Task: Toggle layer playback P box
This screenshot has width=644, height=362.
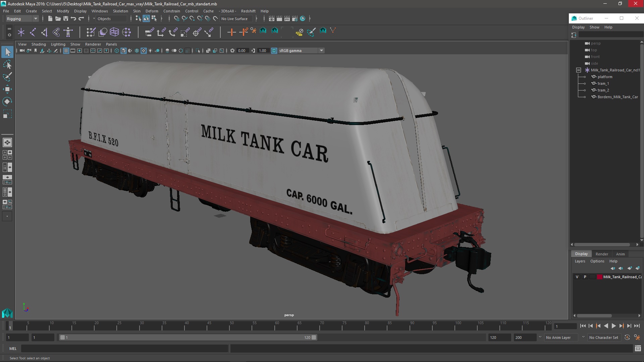Action: coord(585,277)
